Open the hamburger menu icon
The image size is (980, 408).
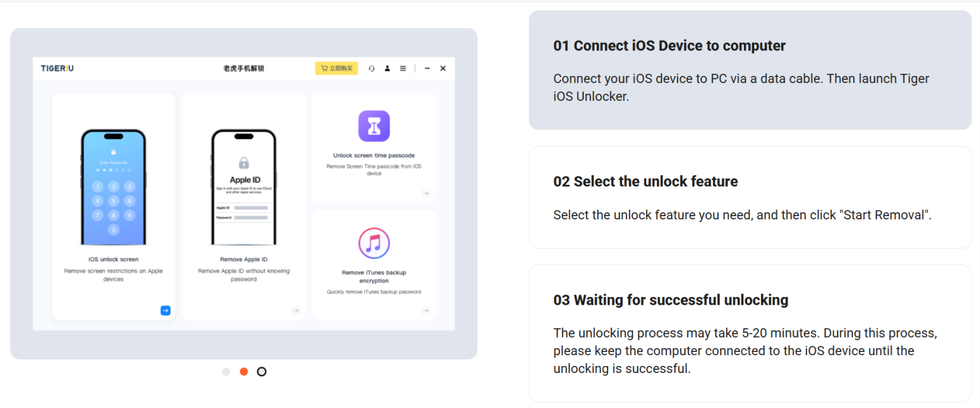(403, 68)
